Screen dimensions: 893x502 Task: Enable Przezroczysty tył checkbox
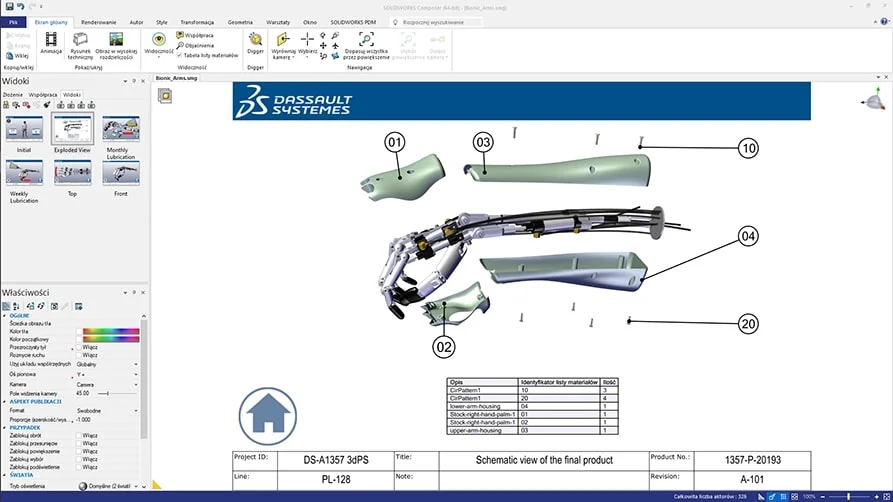(x=79, y=347)
